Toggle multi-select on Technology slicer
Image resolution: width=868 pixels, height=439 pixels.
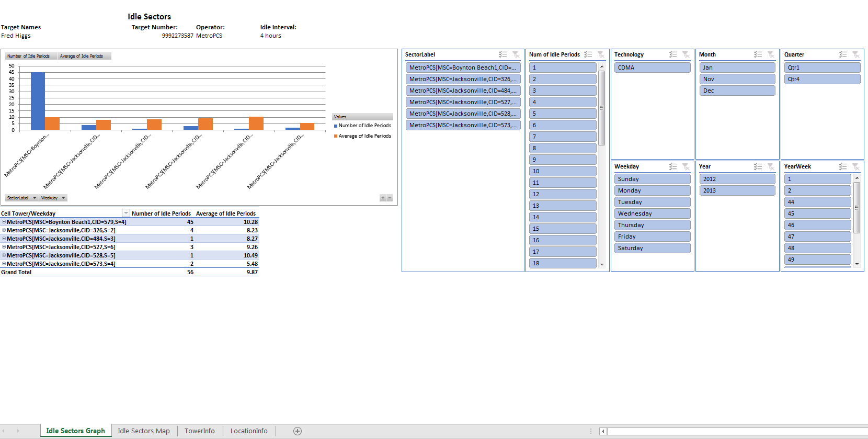click(x=673, y=54)
